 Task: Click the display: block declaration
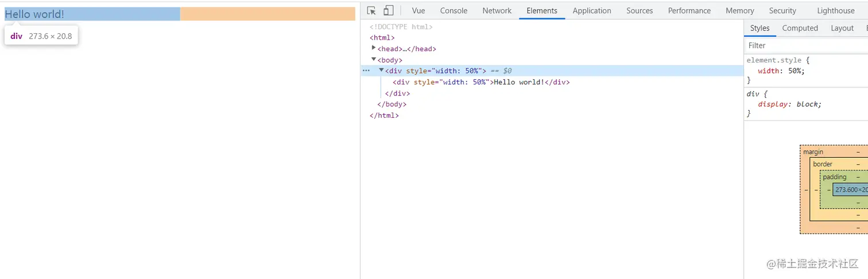tap(790, 104)
